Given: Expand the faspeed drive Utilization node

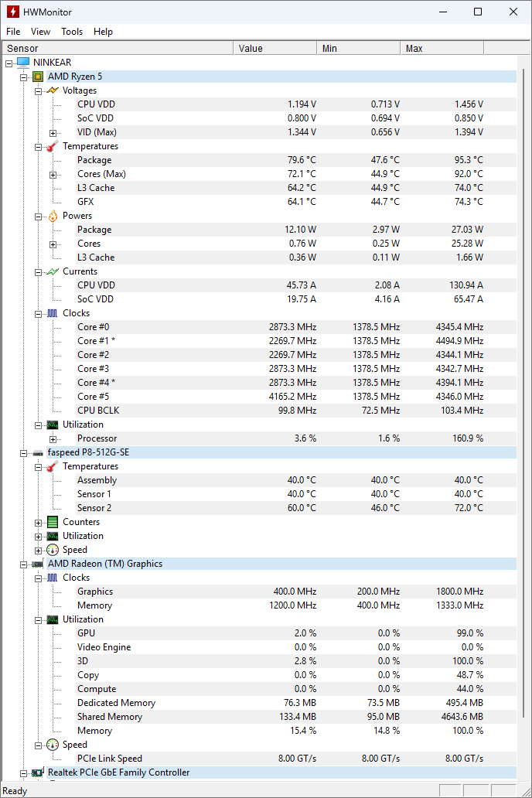Looking at the screenshot, I should click(x=39, y=536).
